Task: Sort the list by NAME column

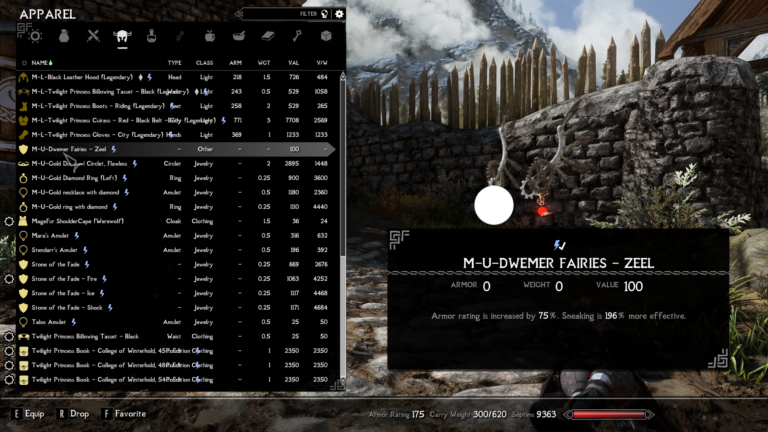Action: point(41,62)
